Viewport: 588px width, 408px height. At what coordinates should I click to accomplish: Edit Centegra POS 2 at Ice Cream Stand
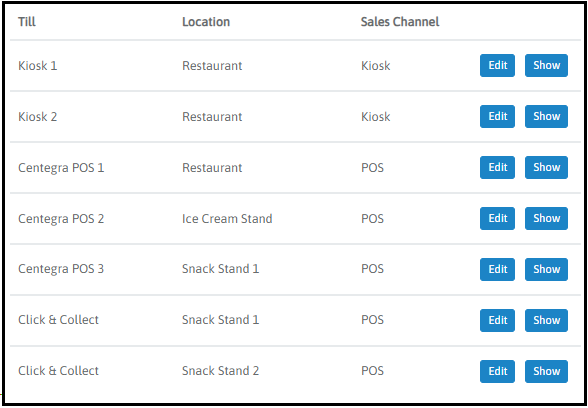pyautogui.click(x=497, y=219)
